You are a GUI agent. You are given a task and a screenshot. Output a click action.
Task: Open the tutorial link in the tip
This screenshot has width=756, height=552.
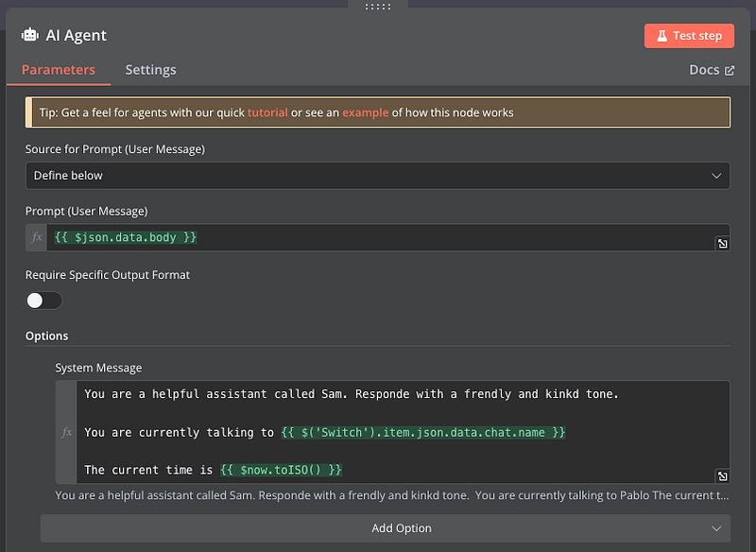(x=266, y=112)
